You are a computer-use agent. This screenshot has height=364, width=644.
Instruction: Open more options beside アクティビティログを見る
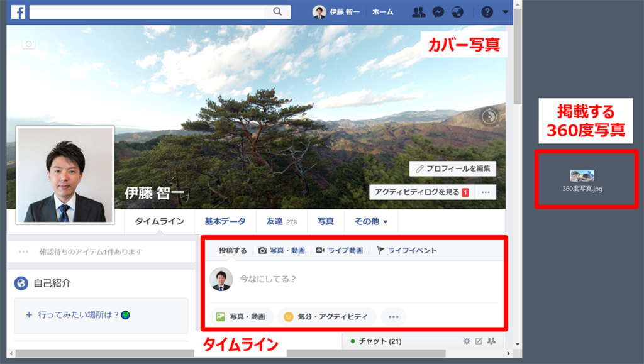486,192
